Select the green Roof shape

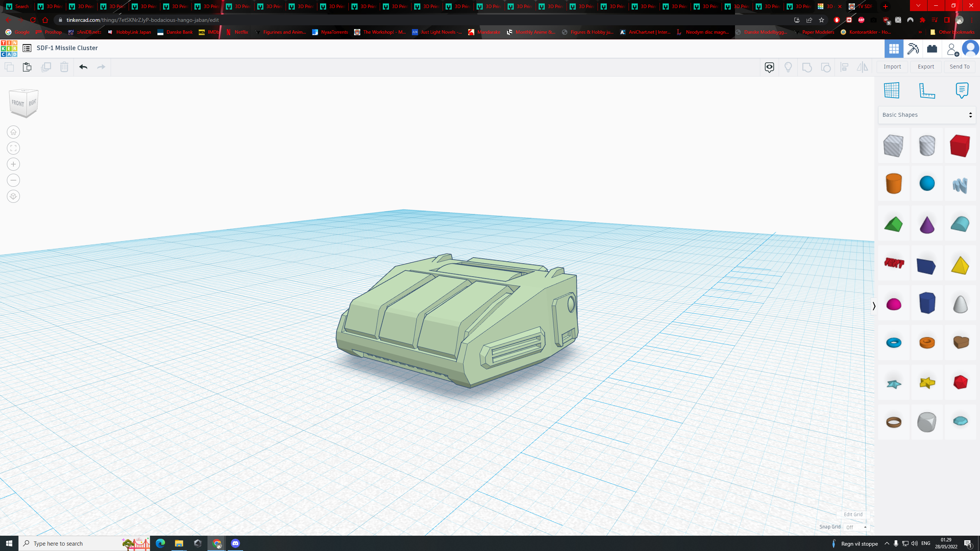point(893,224)
